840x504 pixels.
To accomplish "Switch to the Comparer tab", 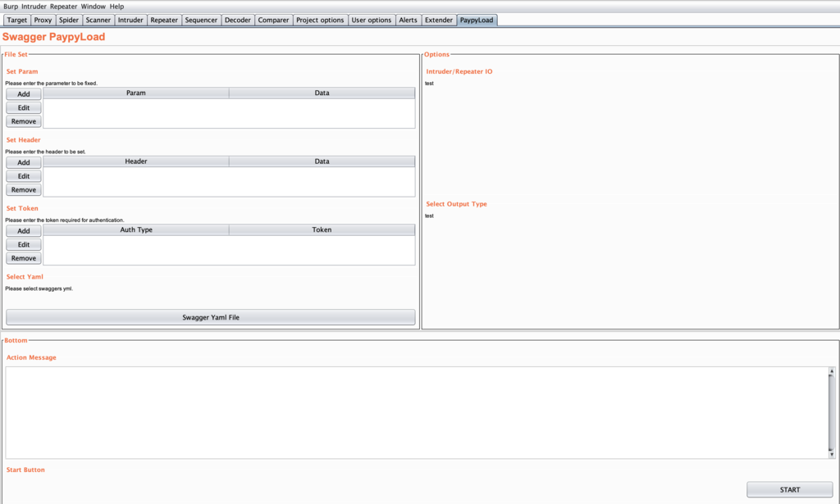I will tap(273, 20).
